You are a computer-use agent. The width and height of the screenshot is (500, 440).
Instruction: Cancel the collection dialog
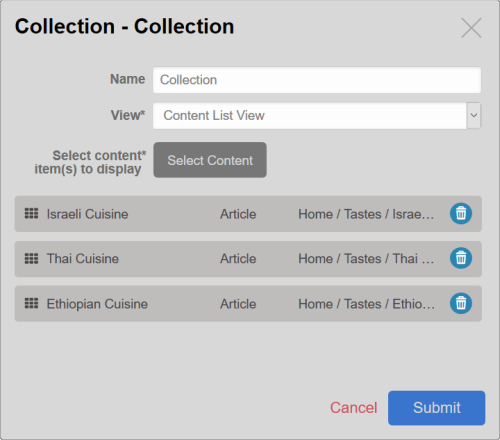[x=353, y=408]
